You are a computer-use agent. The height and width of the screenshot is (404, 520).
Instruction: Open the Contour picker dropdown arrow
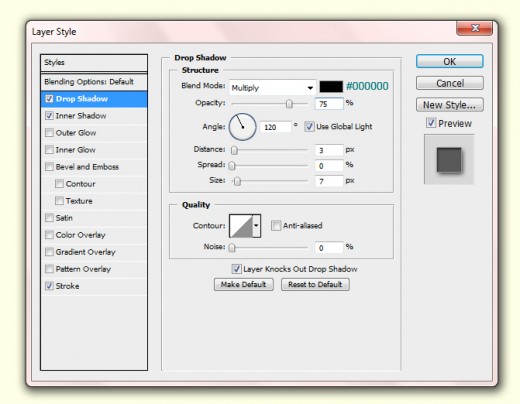click(x=256, y=226)
